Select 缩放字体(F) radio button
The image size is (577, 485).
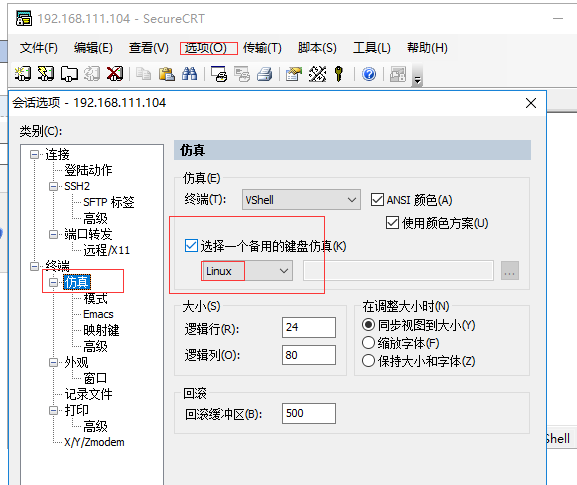coord(368,343)
